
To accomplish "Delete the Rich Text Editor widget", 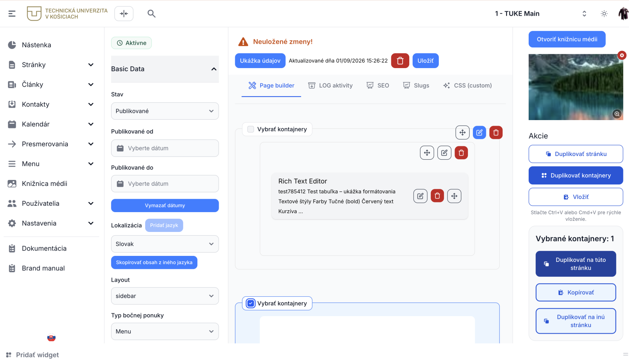I will coord(437,196).
